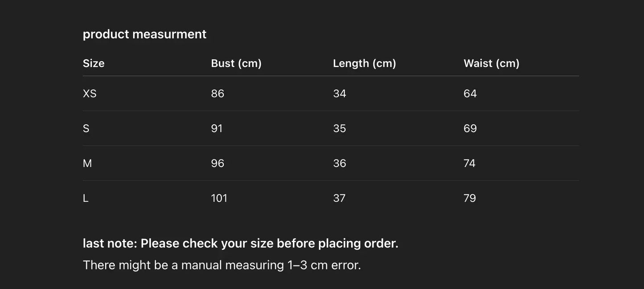Click the Bust (cm) column header
Screen dimensions: 644x289
(236, 63)
